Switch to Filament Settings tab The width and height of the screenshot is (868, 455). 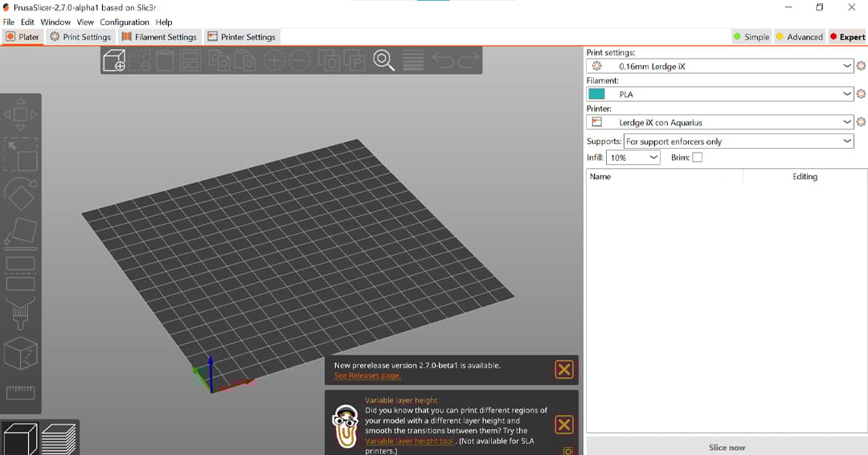click(159, 37)
